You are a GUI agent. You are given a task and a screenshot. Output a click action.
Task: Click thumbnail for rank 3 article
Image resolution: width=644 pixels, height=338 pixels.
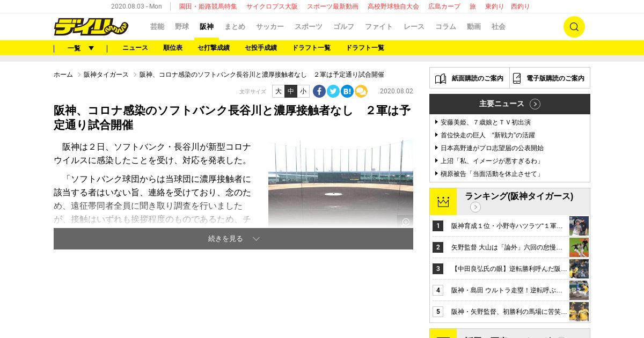tap(579, 269)
